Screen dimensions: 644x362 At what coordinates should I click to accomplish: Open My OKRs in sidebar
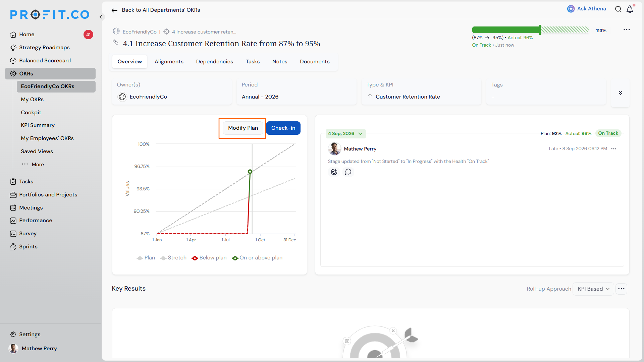[x=32, y=100]
